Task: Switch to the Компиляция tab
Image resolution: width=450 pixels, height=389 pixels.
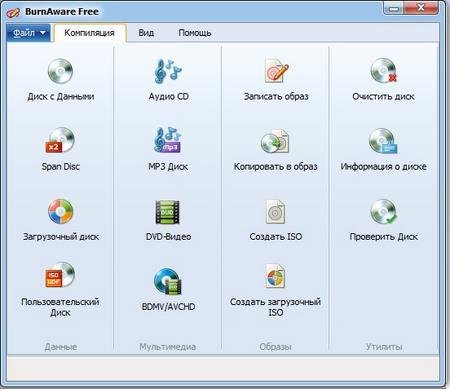Action: pos(89,33)
